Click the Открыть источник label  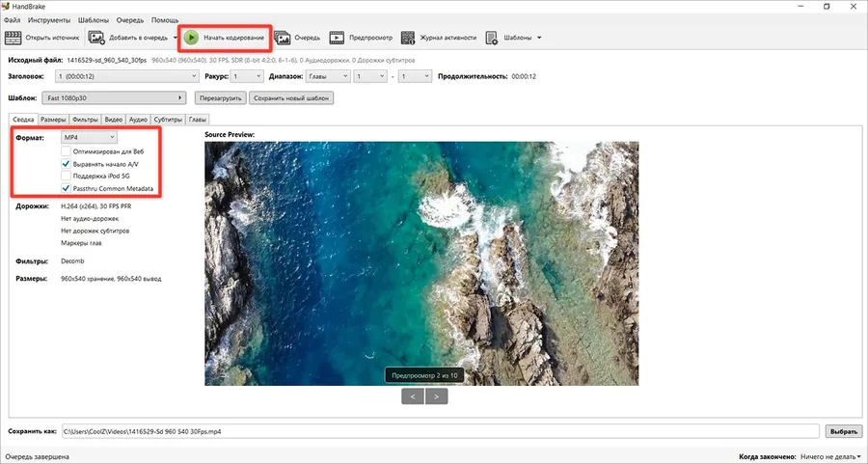pos(53,38)
